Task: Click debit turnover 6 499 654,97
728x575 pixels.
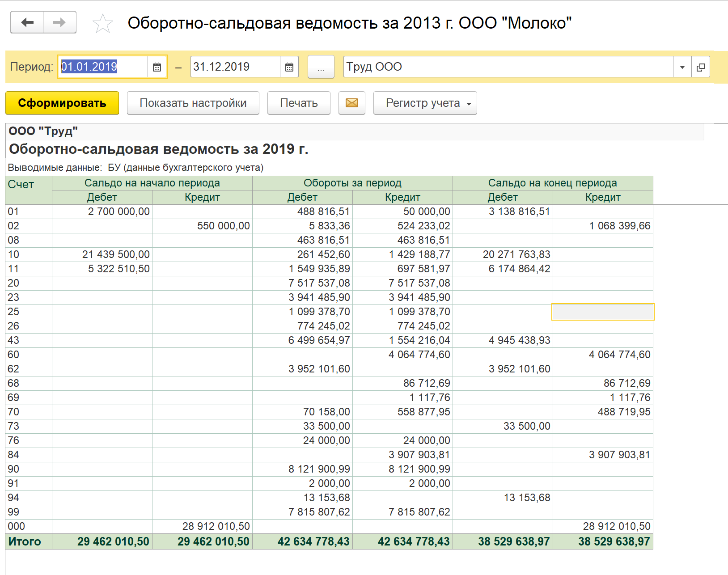Action: click(x=319, y=340)
